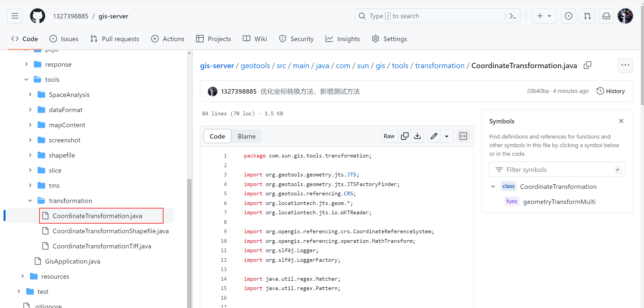Open the create new plus dropdown
The height and width of the screenshot is (308, 644).
(x=544, y=16)
